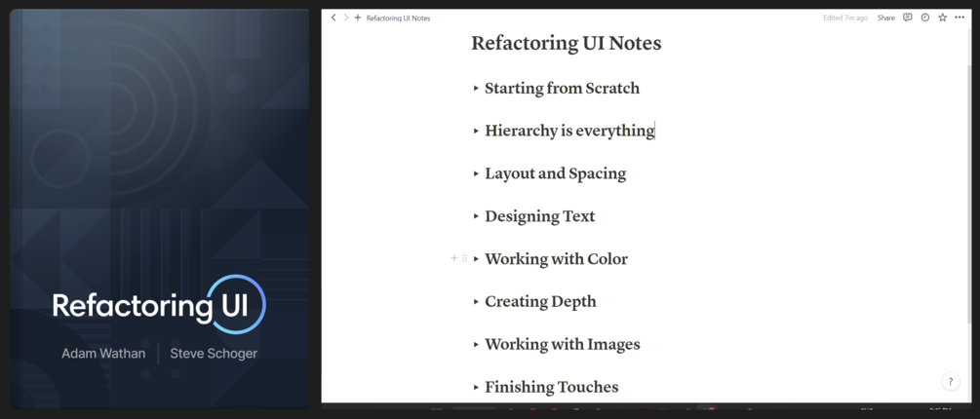This screenshot has width=980, height=419.
Task: Open page comments with the speech bubble icon
Action: (908, 18)
